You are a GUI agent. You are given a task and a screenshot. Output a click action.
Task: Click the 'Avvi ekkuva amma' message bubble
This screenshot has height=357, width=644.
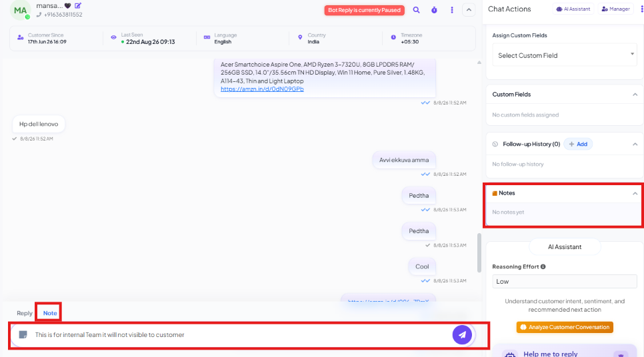point(404,160)
